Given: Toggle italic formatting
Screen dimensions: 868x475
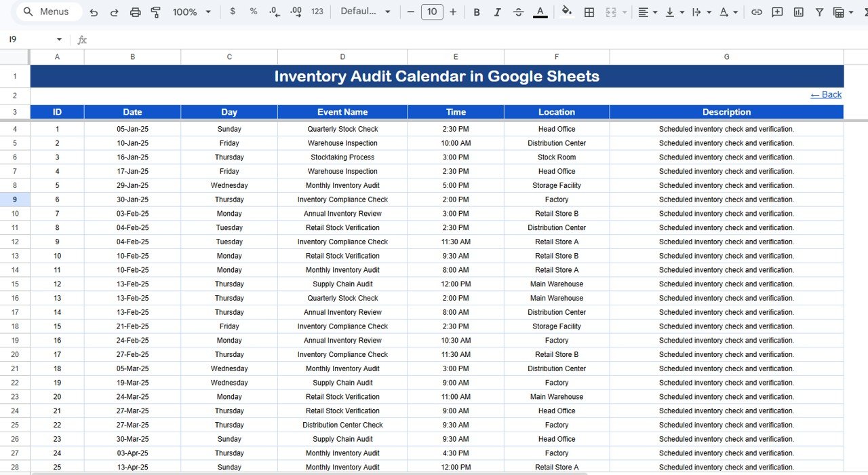Looking at the screenshot, I should pos(497,12).
